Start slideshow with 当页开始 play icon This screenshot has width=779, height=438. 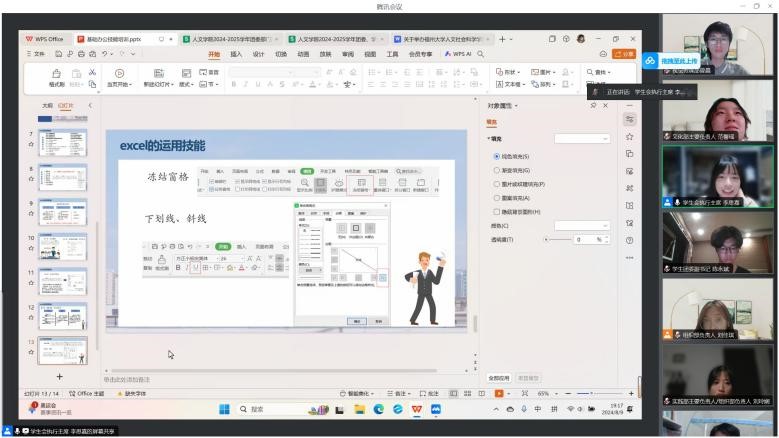[x=119, y=73]
